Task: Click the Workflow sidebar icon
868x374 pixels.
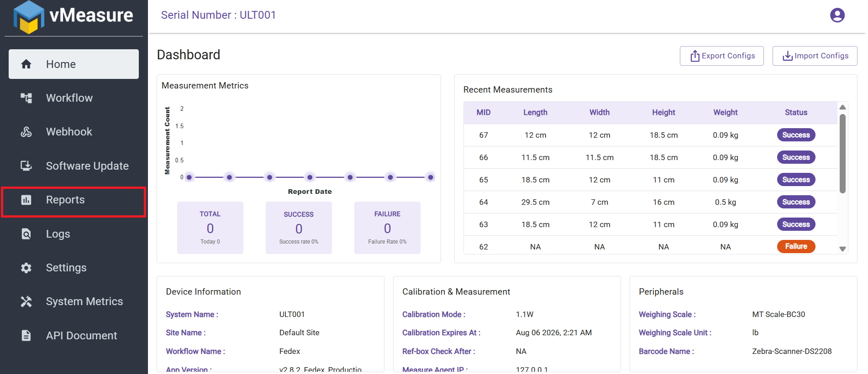Action: [26, 98]
